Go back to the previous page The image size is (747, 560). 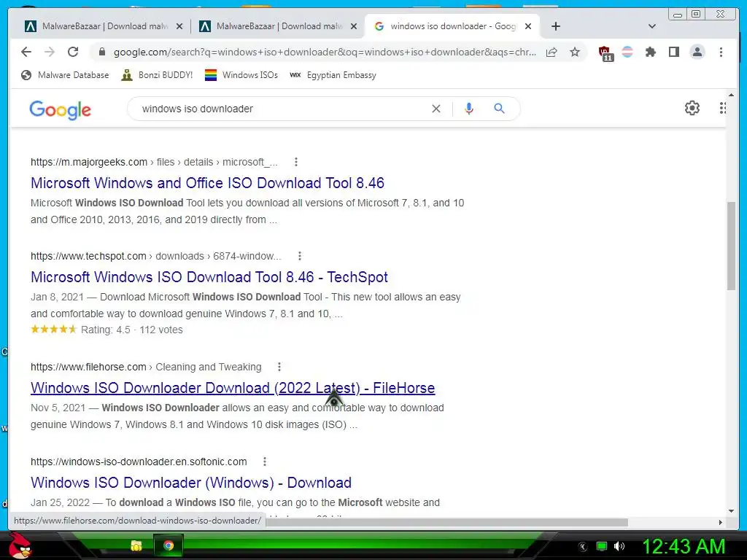tap(26, 52)
